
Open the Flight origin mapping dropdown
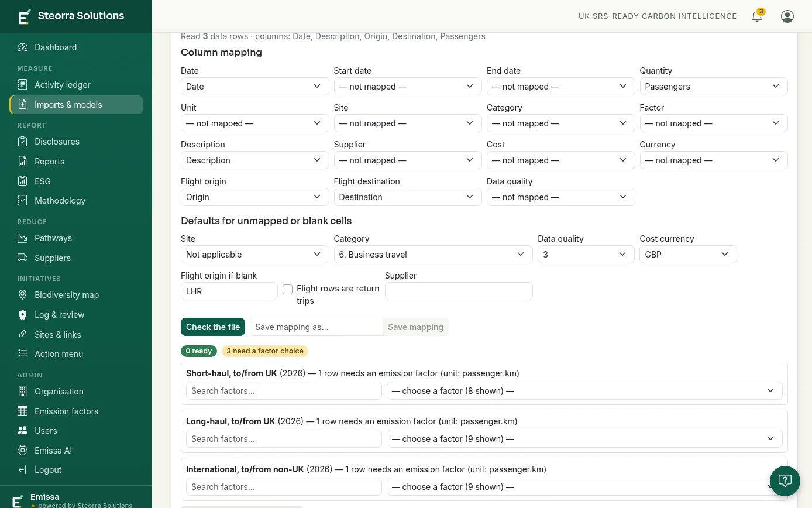coord(254,197)
